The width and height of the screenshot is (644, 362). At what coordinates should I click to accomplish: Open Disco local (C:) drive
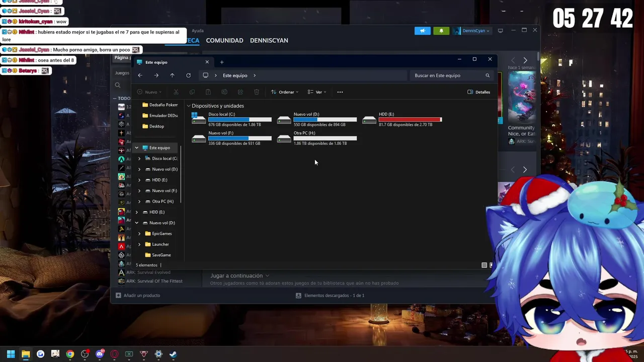pos(231,119)
